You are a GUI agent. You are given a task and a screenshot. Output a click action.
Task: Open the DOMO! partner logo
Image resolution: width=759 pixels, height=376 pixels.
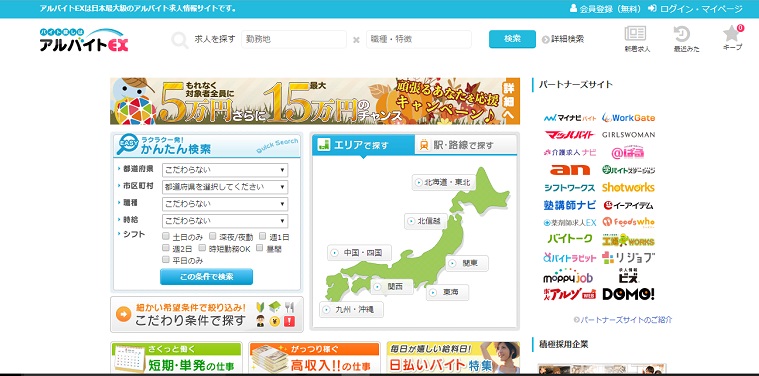tap(628, 294)
